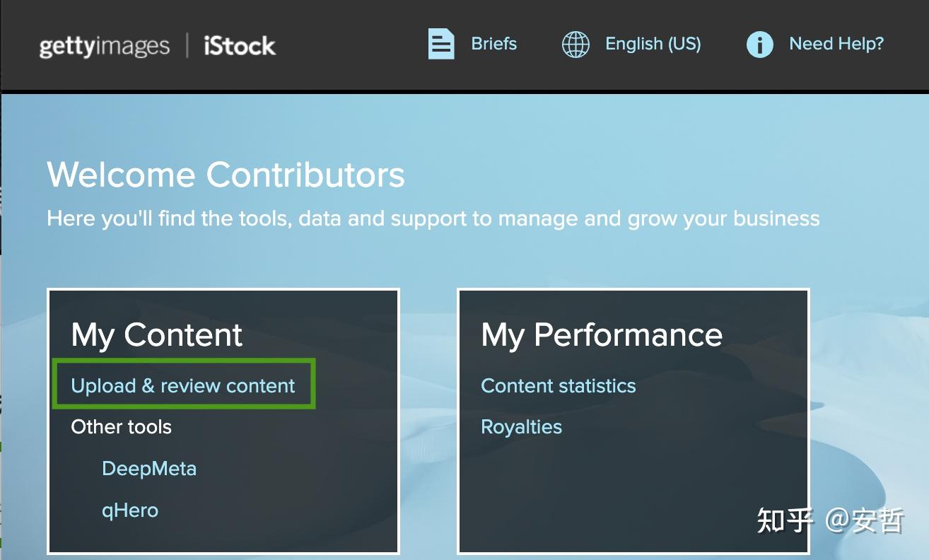
Task: Click the My Performance heading
Action: (602, 334)
